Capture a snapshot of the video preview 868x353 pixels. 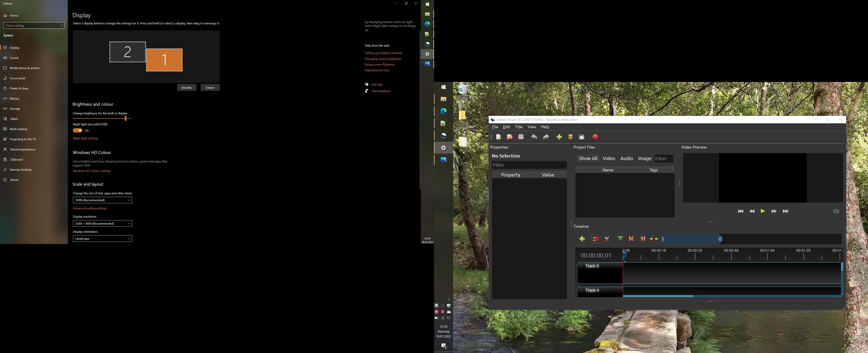[836, 211]
